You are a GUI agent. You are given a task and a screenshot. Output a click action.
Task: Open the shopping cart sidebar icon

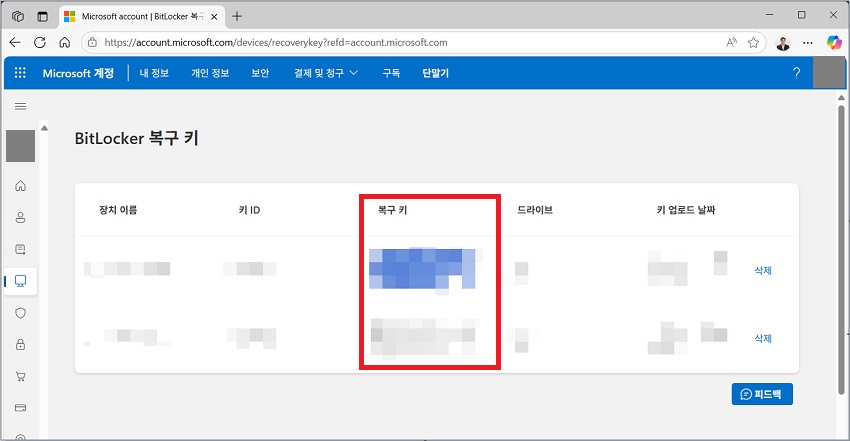[x=21, y=376]
